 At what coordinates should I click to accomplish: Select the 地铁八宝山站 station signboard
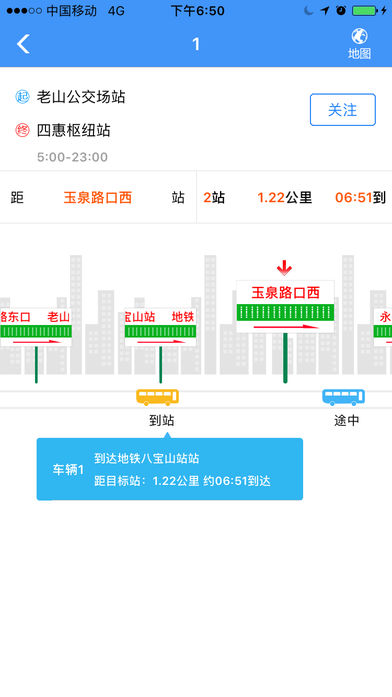coord(160,327)
